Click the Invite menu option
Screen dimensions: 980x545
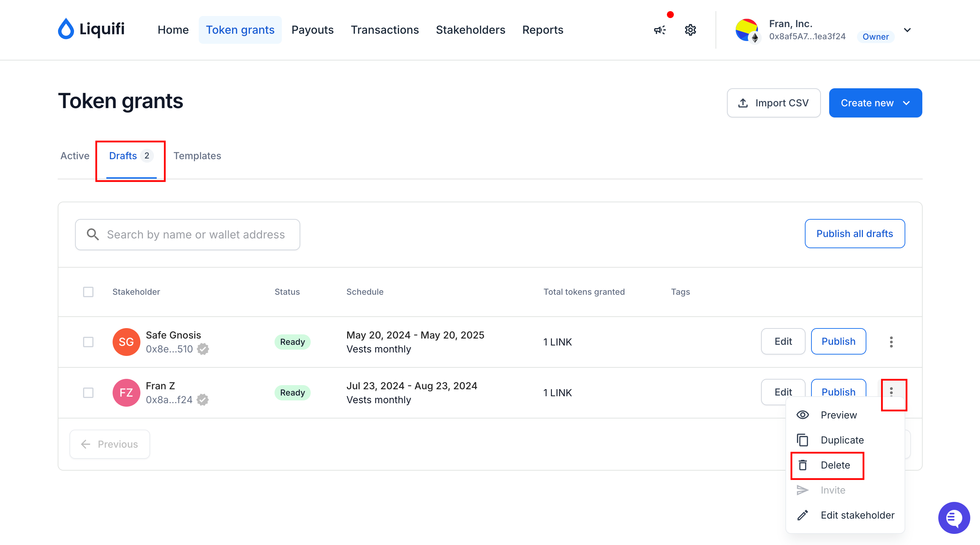click(x=845, y=490)
